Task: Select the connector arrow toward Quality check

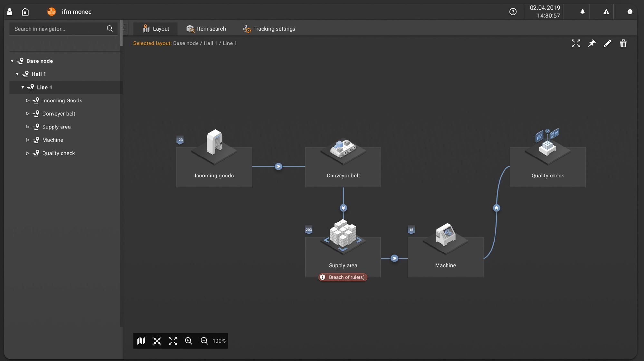Action: pyautogui.click(x=496, y=208)
